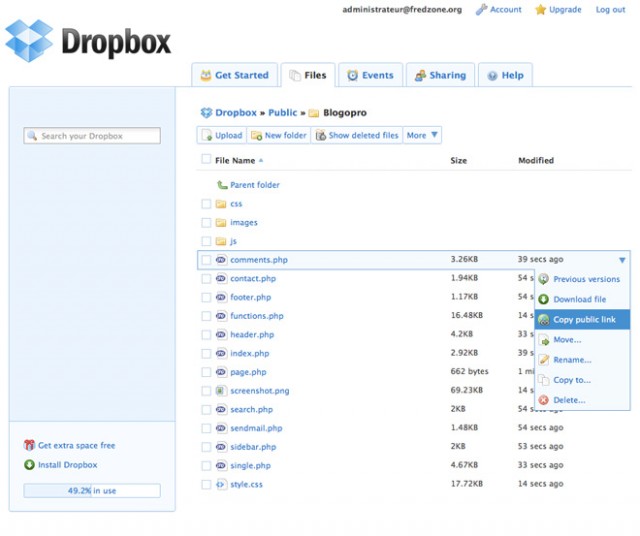The height and width of the screenshot is (536, 640).
Task: Sort by the Modified column header
Action: [x=536, y=160]
